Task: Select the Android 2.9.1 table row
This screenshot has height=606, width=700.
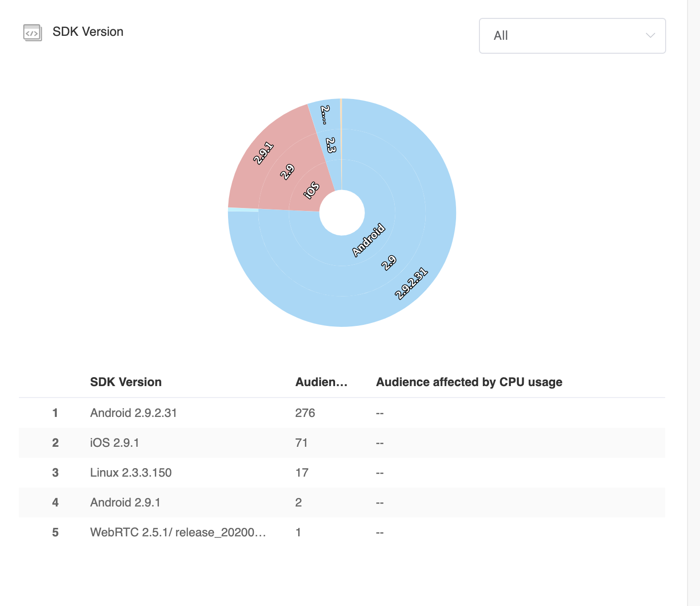Action: pyautogui.click(x=125, y=503)
